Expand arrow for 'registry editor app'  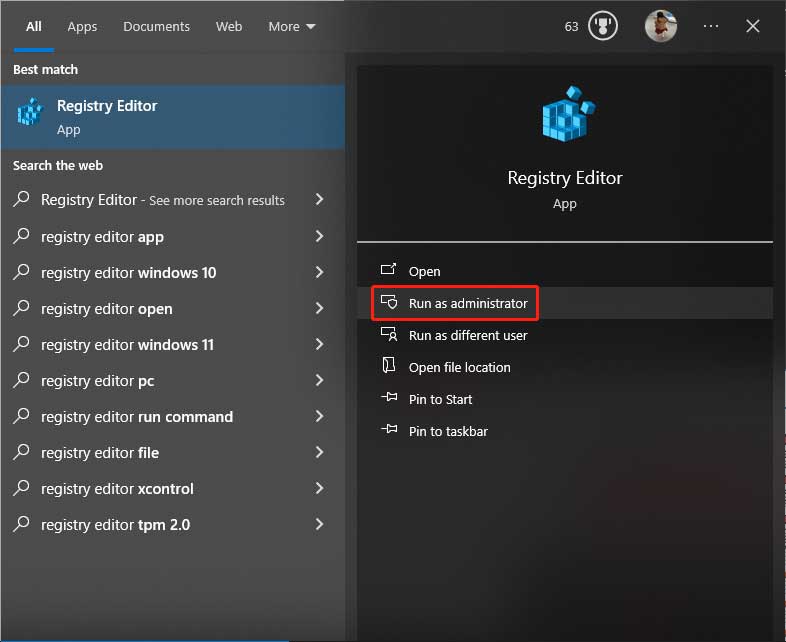tap(319, 236)
